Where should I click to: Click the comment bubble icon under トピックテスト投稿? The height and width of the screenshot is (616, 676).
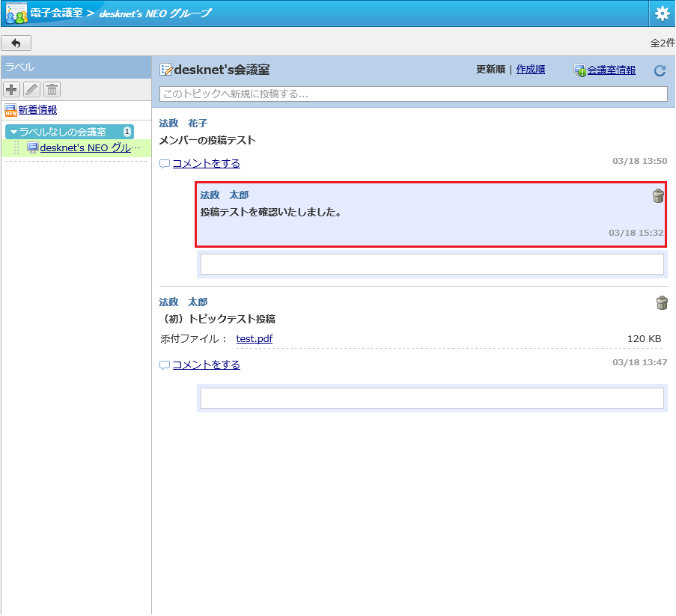(164, 365)
